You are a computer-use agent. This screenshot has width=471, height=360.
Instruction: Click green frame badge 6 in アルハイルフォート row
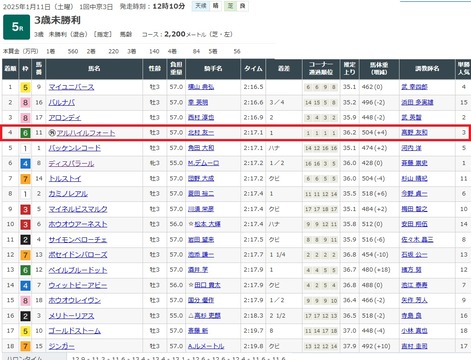click(x=25, y=133)
